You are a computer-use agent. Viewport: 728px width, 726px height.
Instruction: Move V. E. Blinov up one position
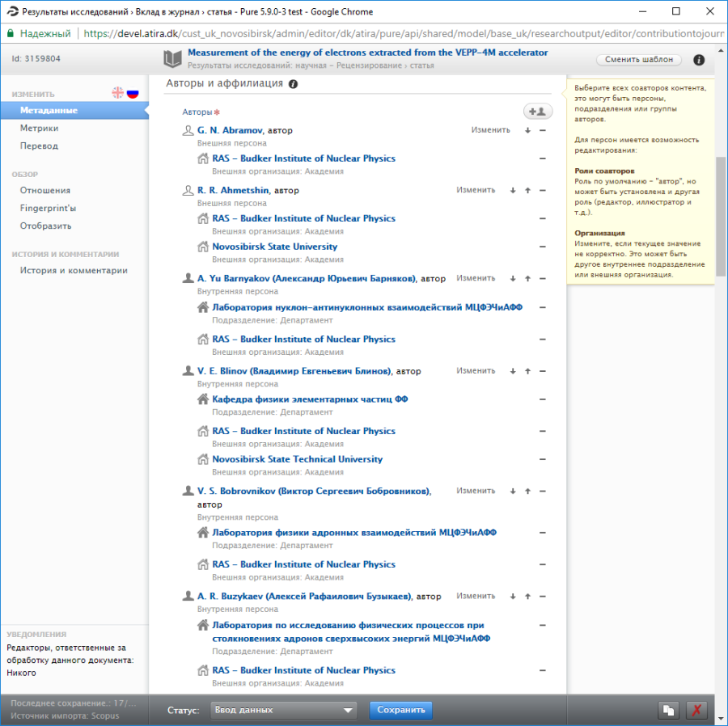point(528,371)
